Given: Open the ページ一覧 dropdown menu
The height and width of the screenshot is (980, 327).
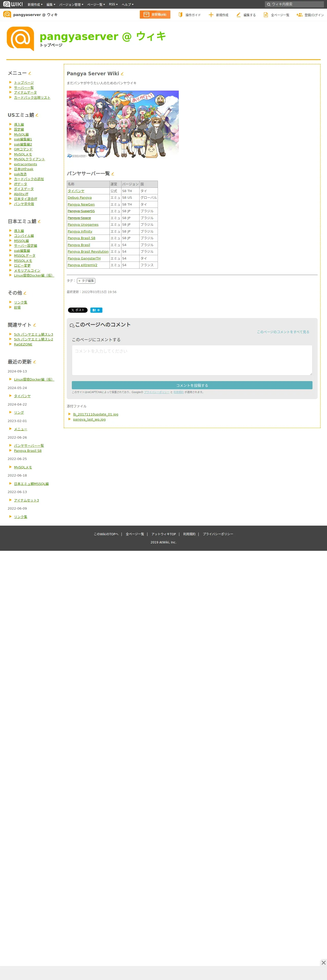Looking at the screenshot, I should click(x=96, y=5).
